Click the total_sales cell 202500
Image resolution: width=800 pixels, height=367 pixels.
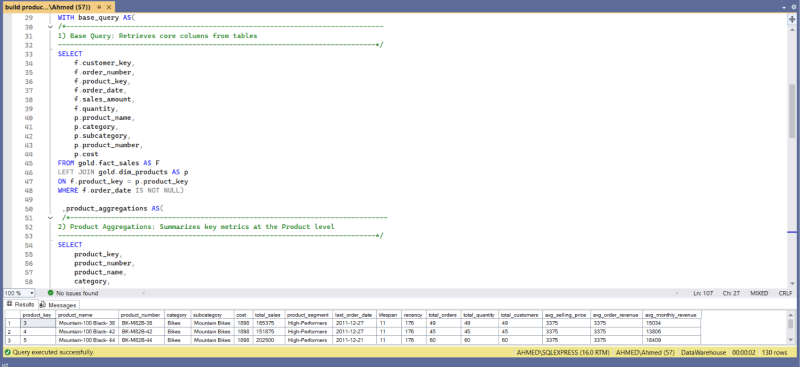click(x=268, y=340)
